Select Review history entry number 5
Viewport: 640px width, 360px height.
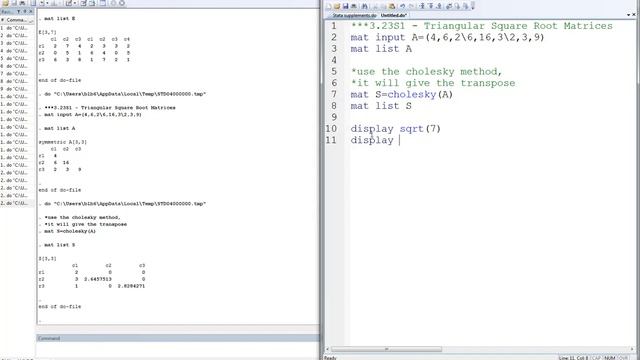coord(17,58)
